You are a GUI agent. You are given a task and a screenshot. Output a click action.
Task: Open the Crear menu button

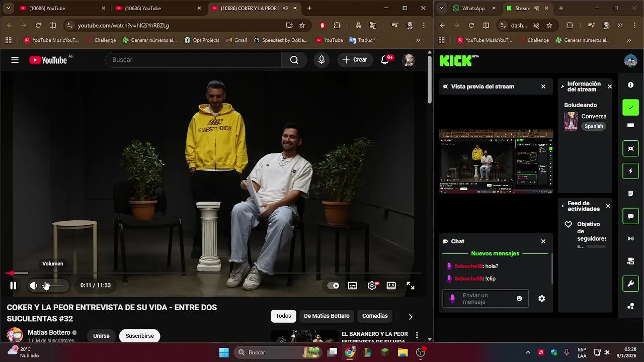pyautogui.click(x=355, y=60)
